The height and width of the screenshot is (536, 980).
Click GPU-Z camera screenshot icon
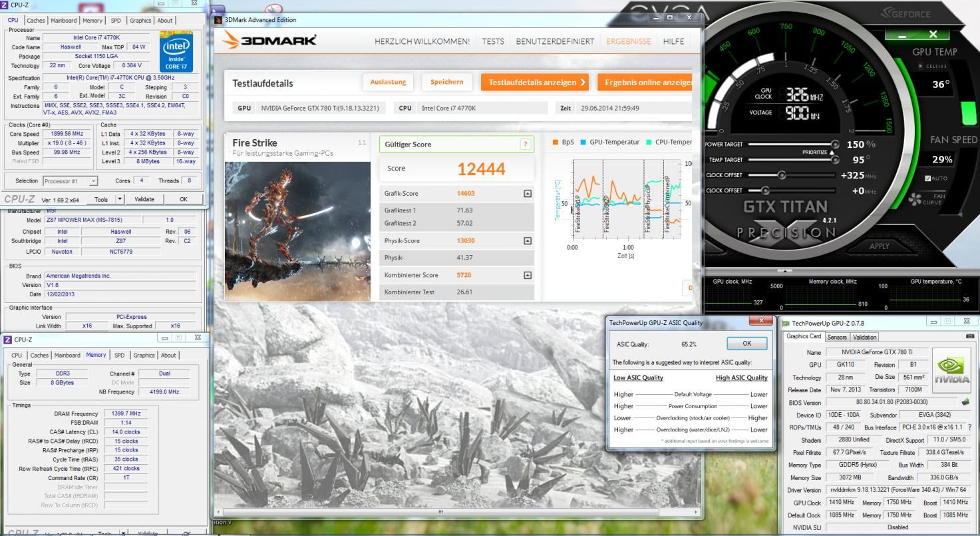[x=969, y=337]
